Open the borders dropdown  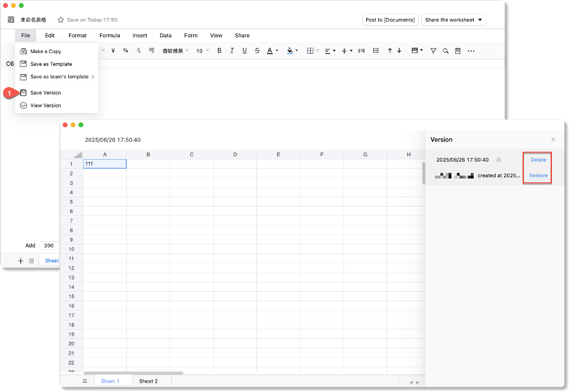click(313, 51)
